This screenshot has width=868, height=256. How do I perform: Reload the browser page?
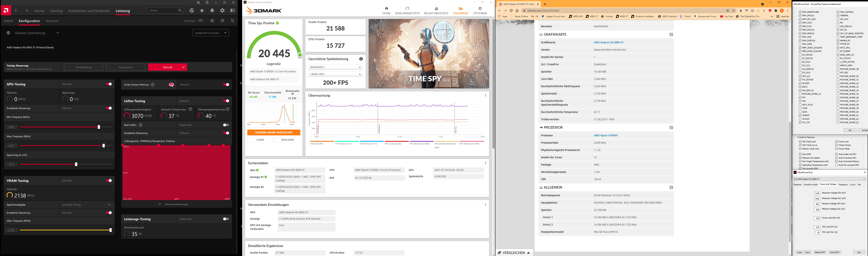click(x=511, y=10)
